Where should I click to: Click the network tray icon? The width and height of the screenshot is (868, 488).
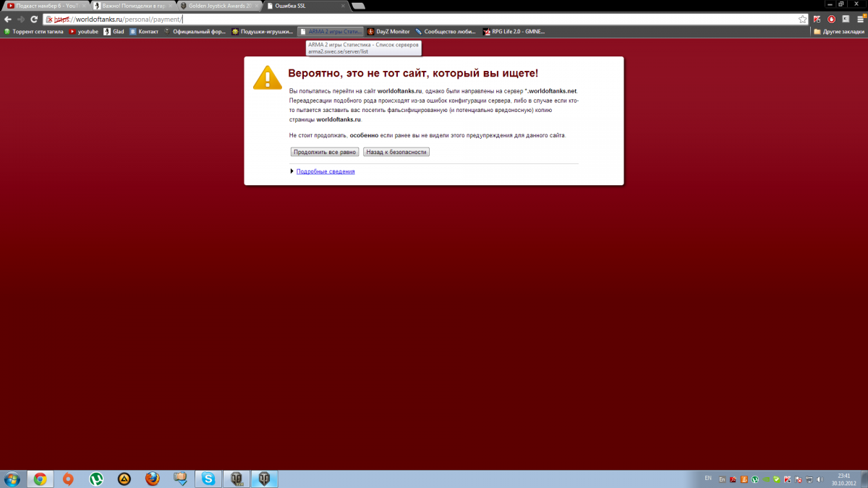pos(809,479)
